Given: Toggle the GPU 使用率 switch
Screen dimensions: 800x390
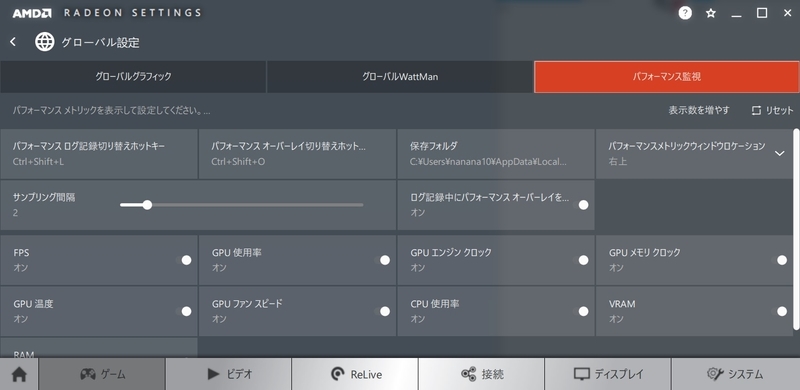Looking at the screenshot, I should pos(382,260).
